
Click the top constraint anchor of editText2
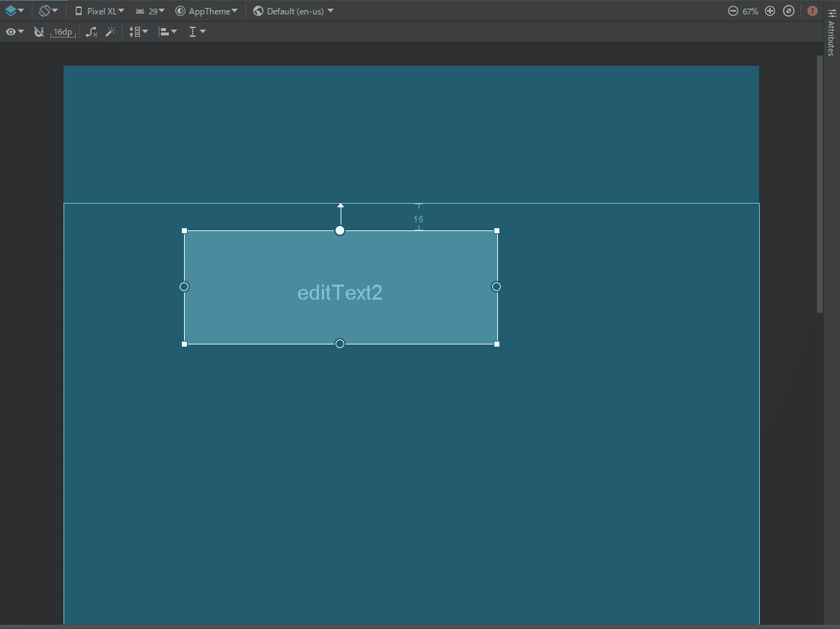(340, 230)
